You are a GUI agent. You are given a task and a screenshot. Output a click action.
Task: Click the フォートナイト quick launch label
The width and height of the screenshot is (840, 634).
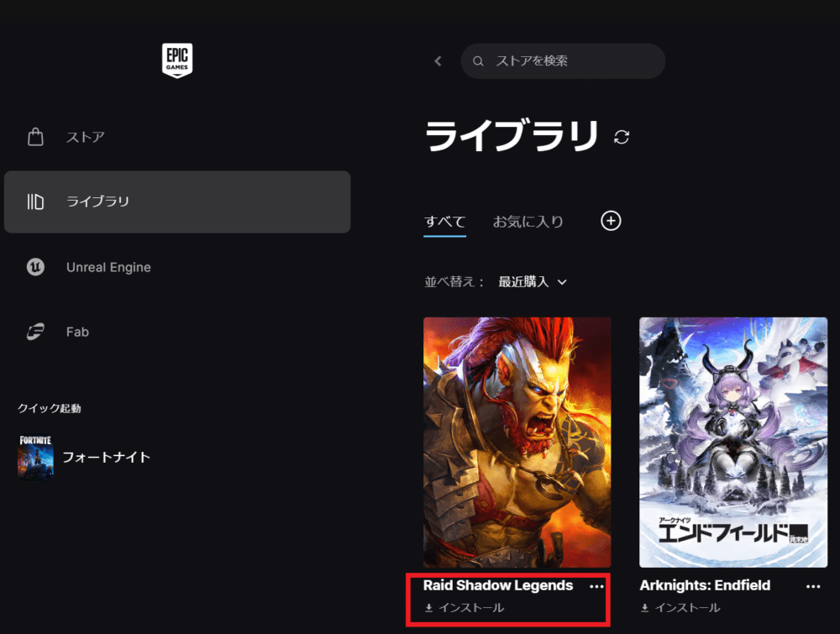click(106, 458)
